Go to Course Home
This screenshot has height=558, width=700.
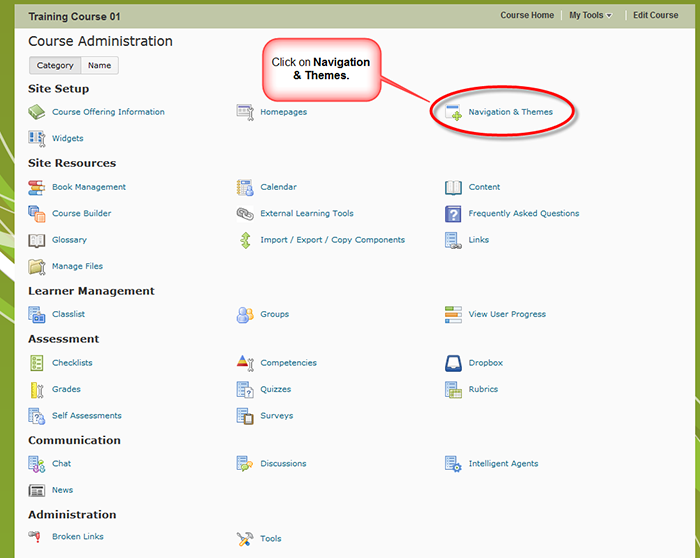(x=527, y=15)
